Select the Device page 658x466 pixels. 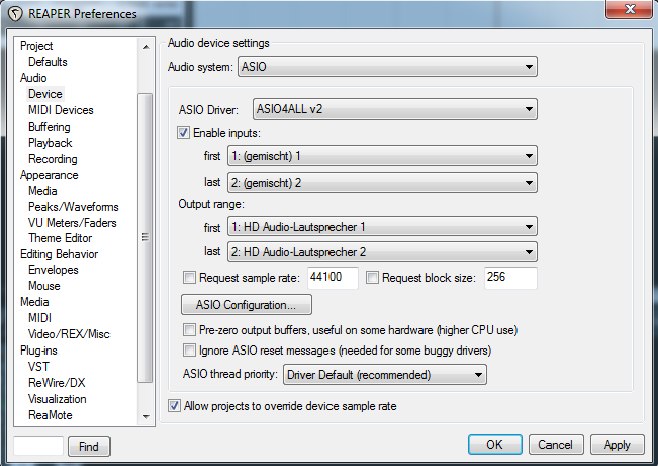45,94
